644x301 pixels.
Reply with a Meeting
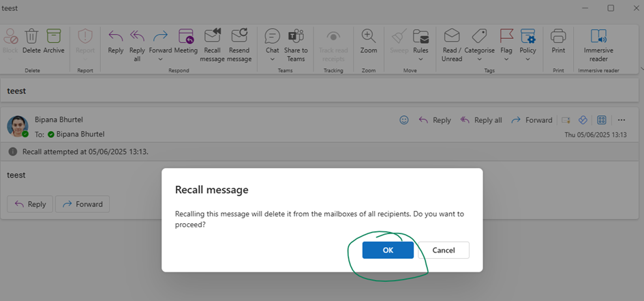[186, 41]
